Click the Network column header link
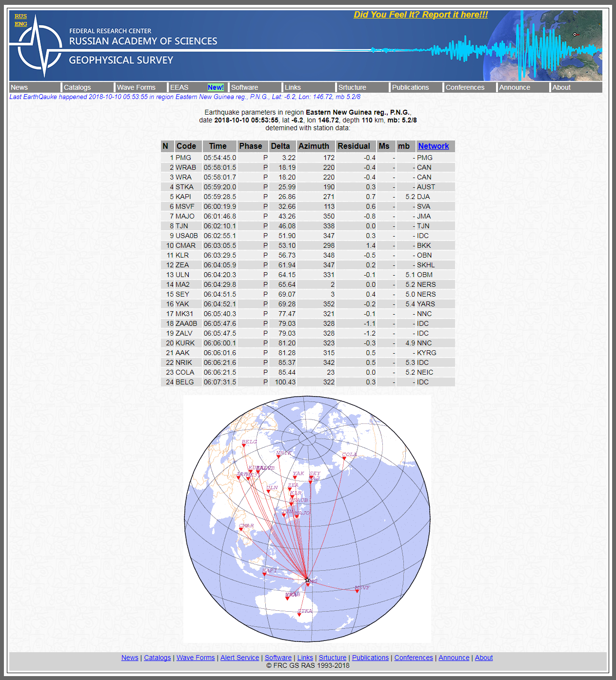Image resolution: width=616 pixels, height=680 pixels. pos(434,146)
